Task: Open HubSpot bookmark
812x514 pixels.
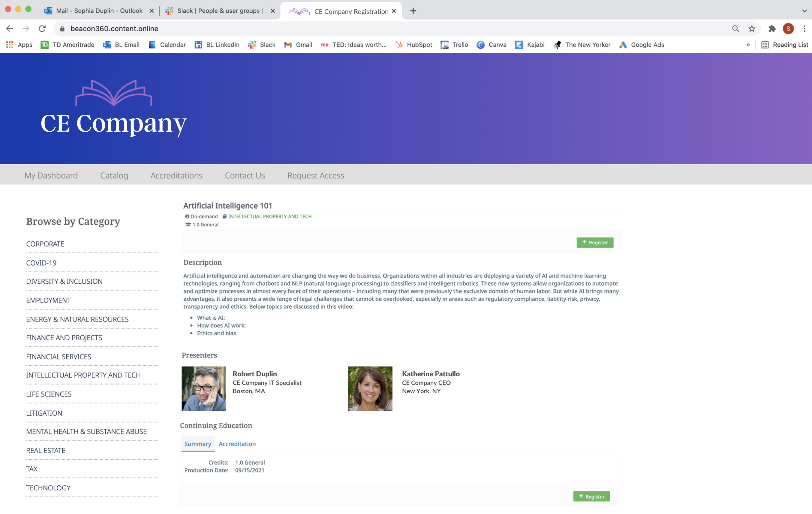Action: pyautogui.click(x=413, y=45)
